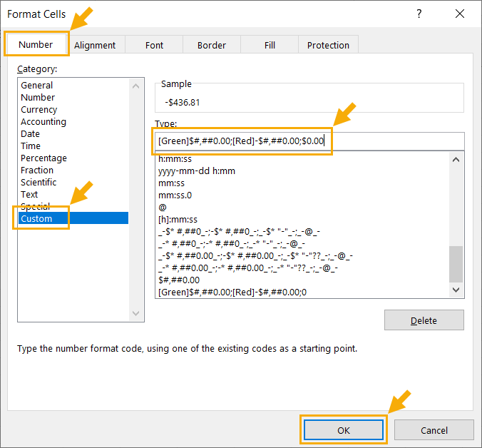Pick the yyyy-mm-dd h:mm format

point(197,171)
